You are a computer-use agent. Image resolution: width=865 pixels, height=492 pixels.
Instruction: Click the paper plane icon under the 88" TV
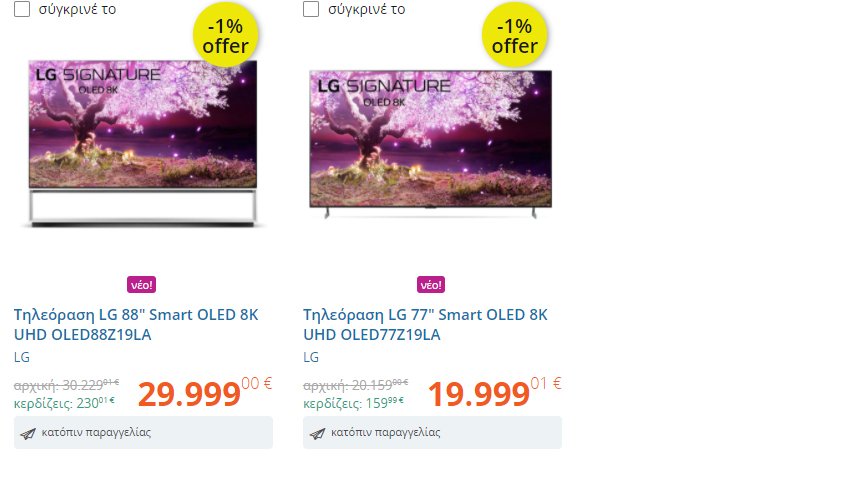pyautogui.click(x=28, y=434)
